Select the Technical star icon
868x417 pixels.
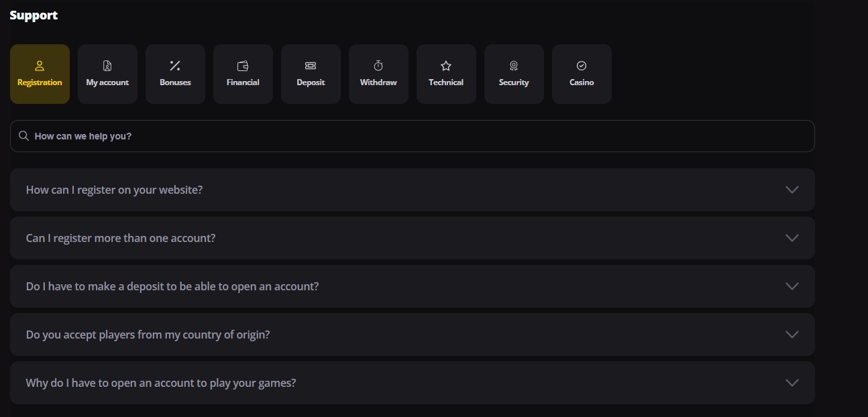point(446,66)
